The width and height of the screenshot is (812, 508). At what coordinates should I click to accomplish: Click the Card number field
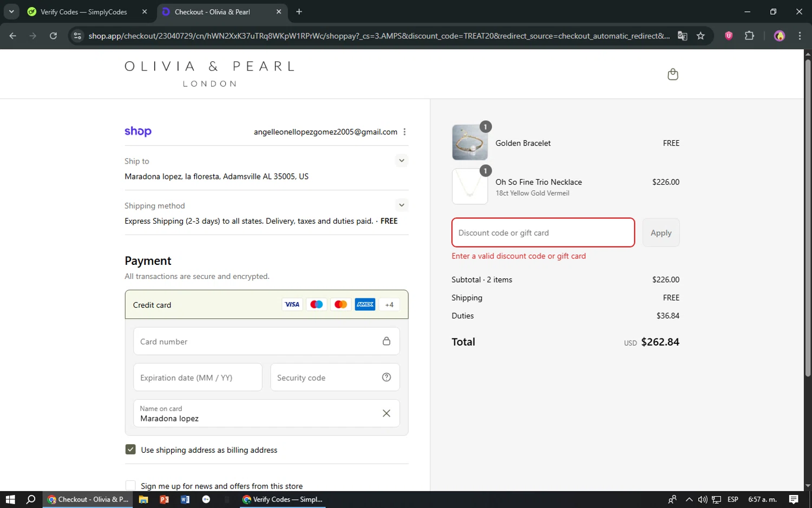coord(266,341)
